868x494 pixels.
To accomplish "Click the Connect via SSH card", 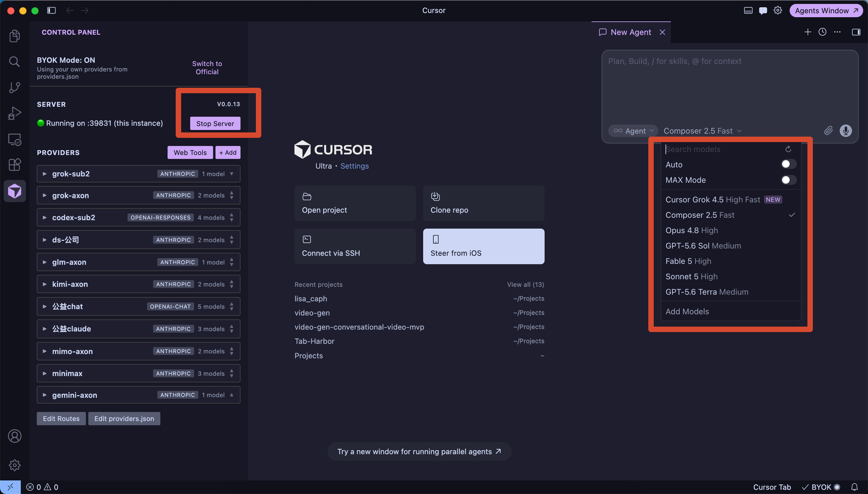I will coord(355,246).
